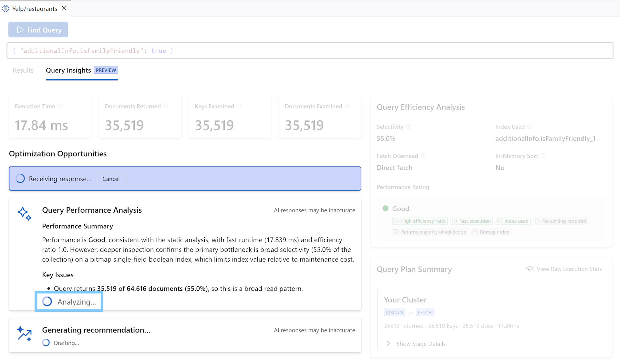Click the In-Memory Sort value No
This screenshot has width=620, height=364.
coord(500,168)
